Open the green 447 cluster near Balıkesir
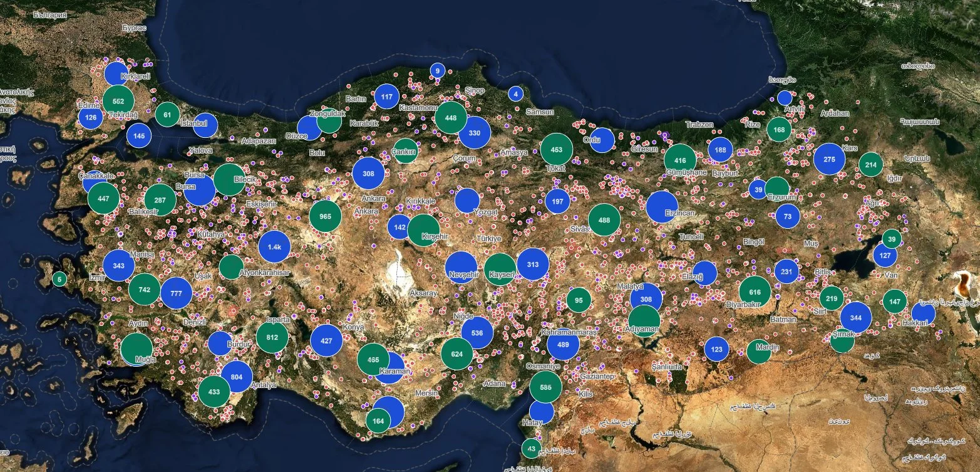 point(104,199)
